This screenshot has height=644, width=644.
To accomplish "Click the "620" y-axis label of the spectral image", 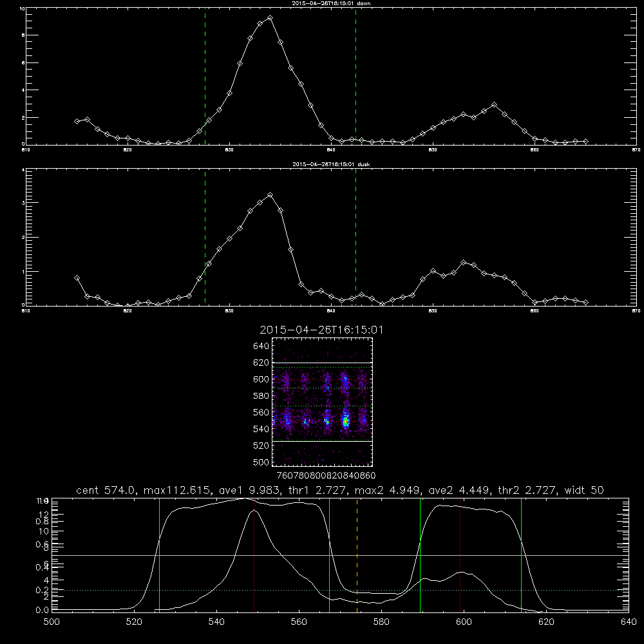I will pos(261,363).
